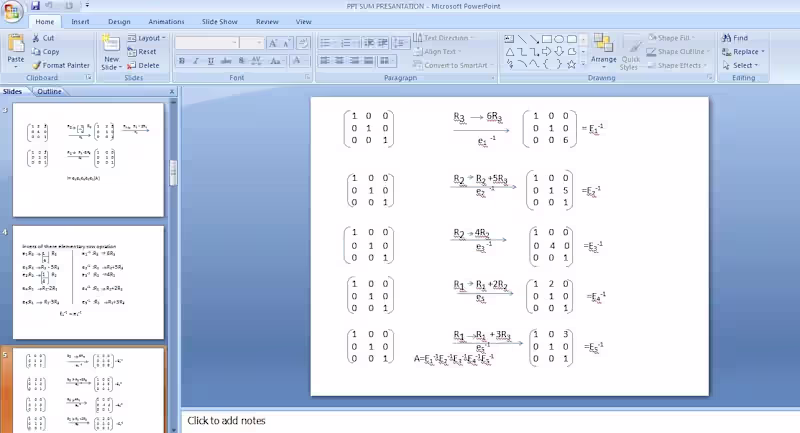
Task: Open Customize Quick Access Toolbar dropdown
Action: click(87, 6)
